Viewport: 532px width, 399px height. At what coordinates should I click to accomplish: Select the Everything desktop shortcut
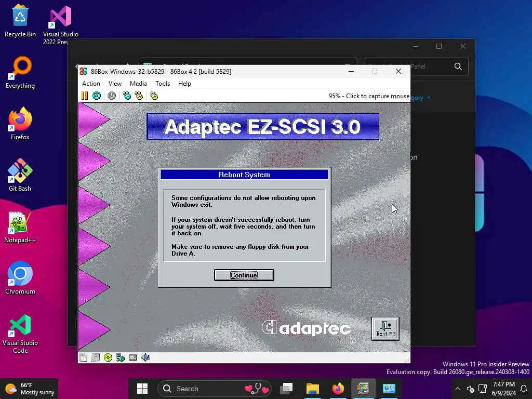[x=20, y=73]
